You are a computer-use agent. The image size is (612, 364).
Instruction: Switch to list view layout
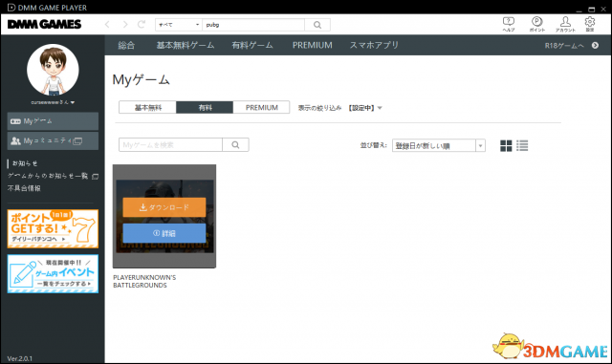[522, 145]
